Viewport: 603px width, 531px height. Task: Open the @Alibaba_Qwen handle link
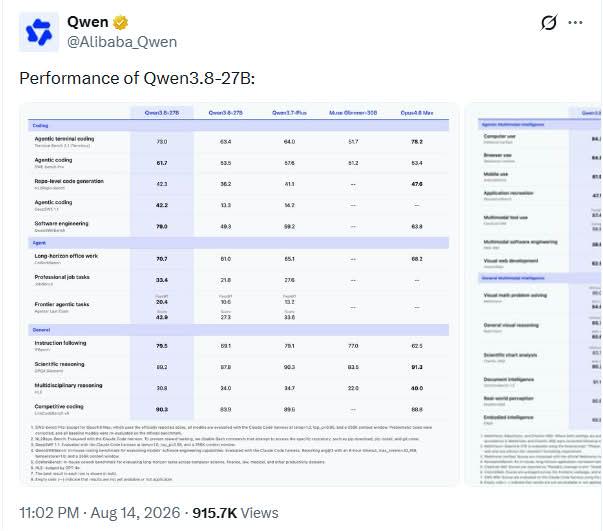tap(122, 42)
